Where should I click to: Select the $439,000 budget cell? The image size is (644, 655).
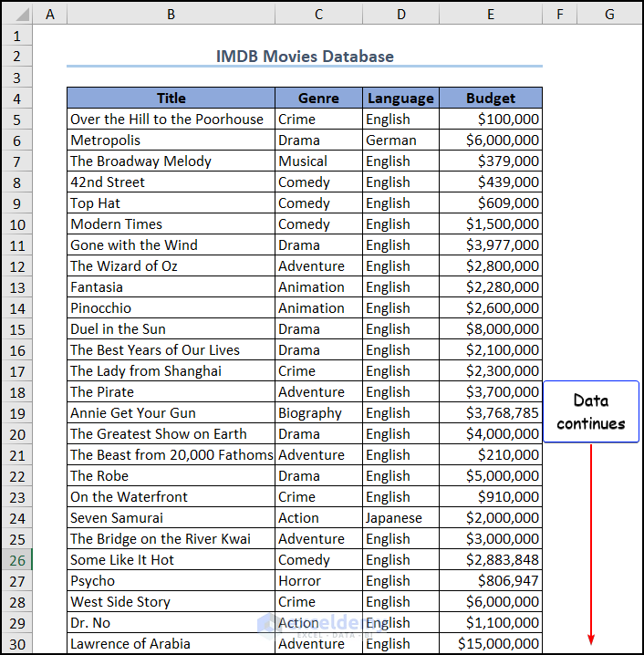pyautogui.click(x=491, y=182)
